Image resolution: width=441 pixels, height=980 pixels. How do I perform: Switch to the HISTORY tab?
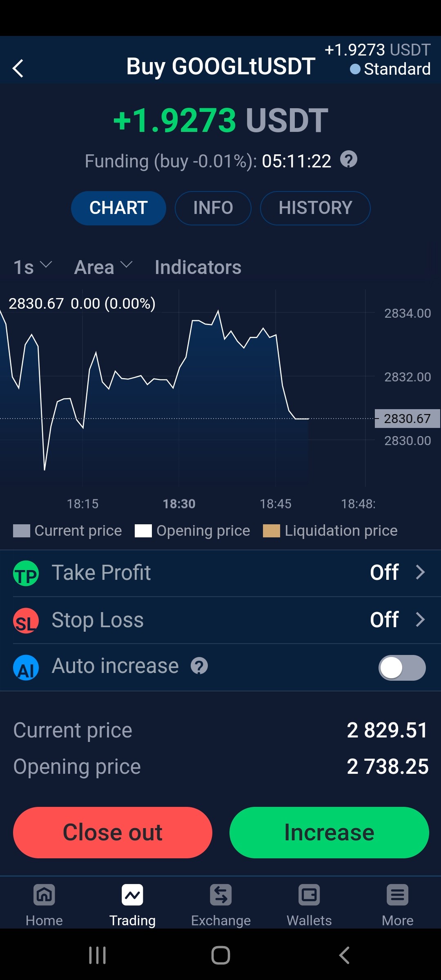point(315,208)
